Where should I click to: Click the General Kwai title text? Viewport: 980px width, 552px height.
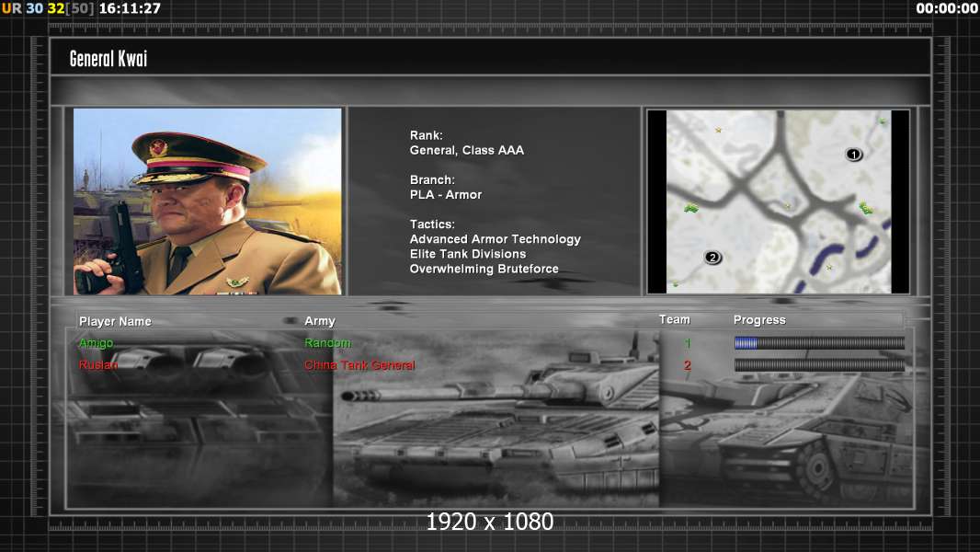[x=108, y=59]
